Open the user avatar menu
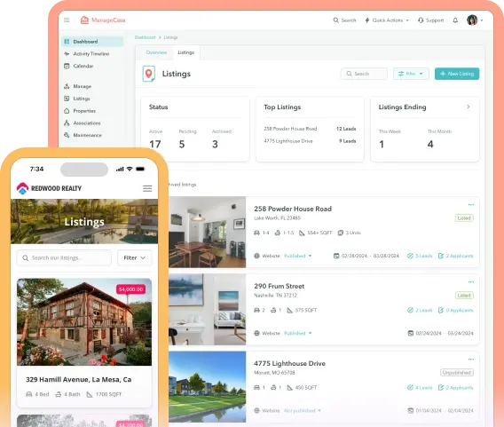Viewport: 504px width, 427px height. click(475, 20)
